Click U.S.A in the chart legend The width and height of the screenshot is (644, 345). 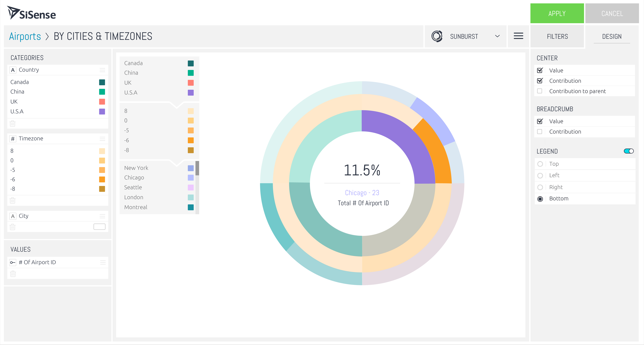point(131,93)
